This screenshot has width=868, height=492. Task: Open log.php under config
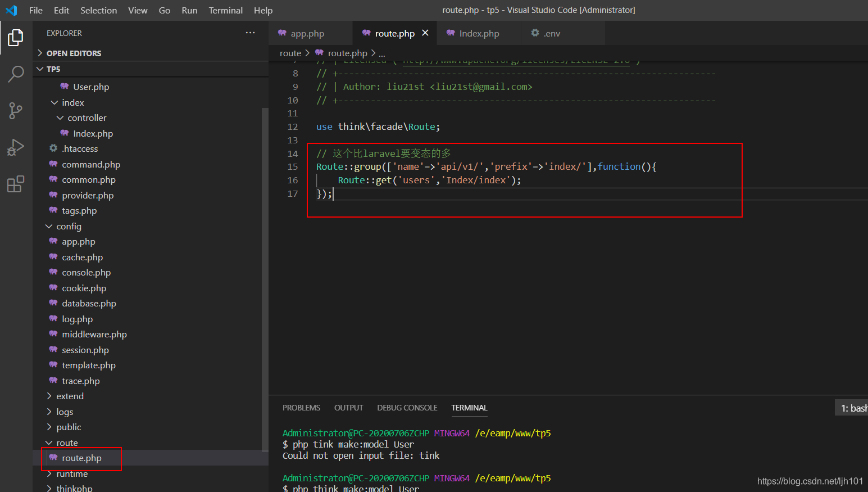77,319
